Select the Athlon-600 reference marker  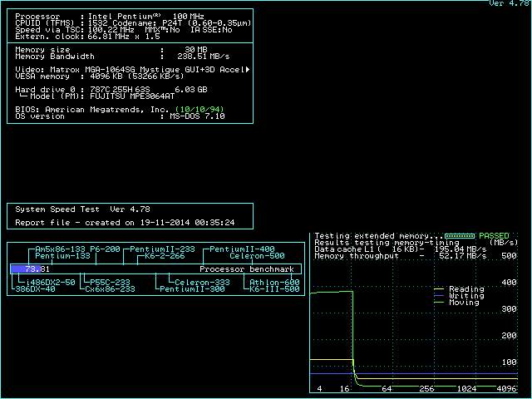click(274, 283)
